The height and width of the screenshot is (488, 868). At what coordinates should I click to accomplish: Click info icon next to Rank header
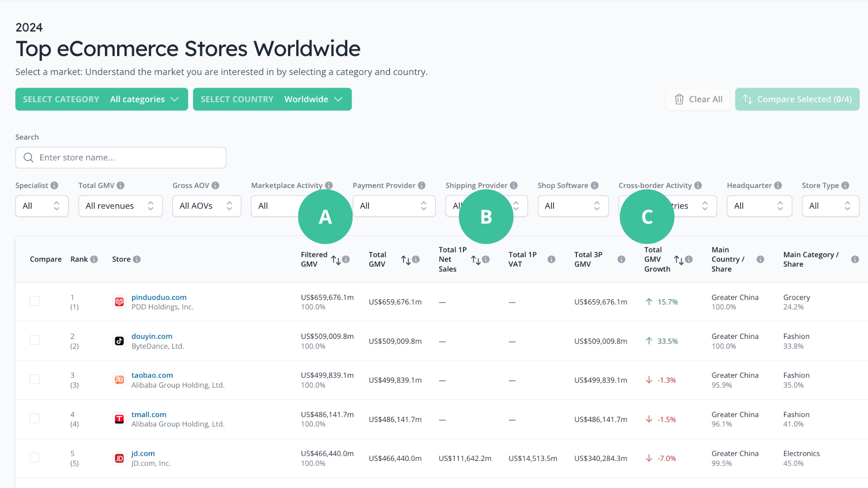[x=94, y=259]
